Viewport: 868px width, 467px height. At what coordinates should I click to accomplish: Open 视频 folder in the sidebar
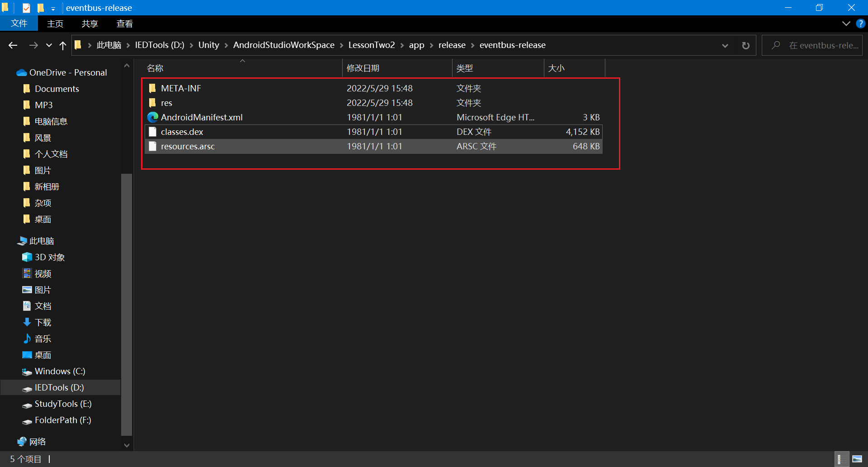tap(37, 273)
